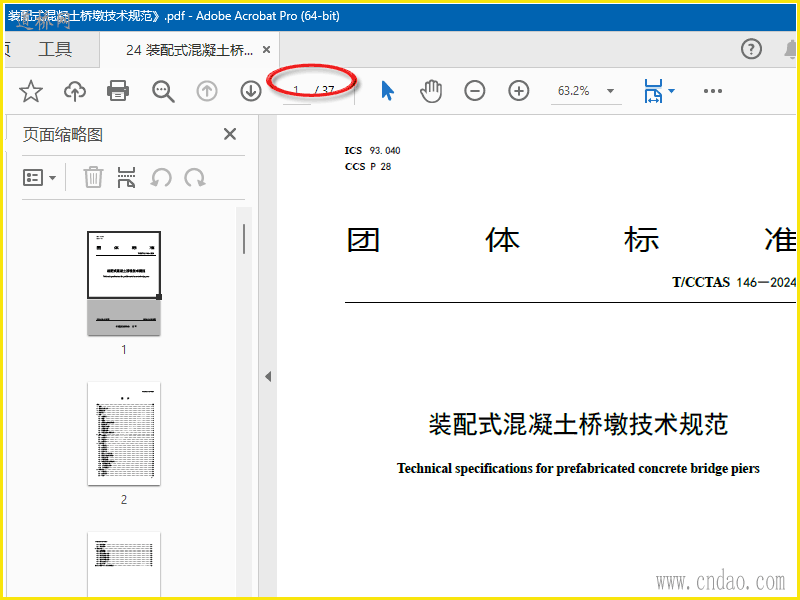Click the standard number T/CCTAS 146—2024
This screenshot has height=600, width=800.
(734, 282)
